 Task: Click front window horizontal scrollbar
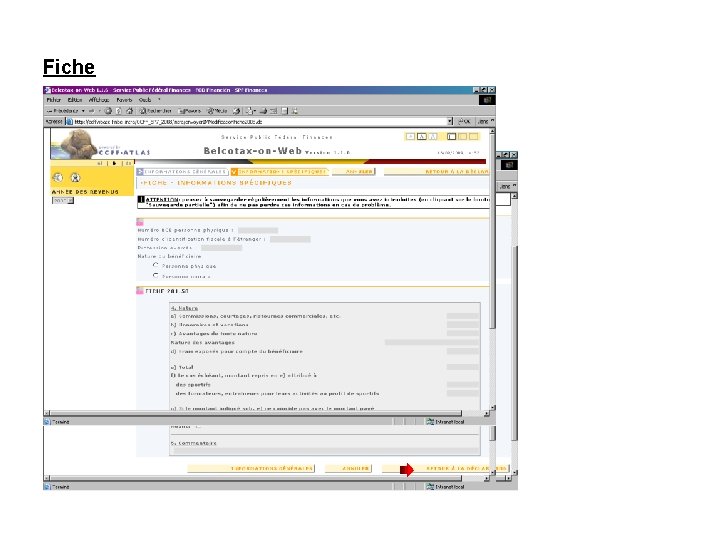[267, 413]
